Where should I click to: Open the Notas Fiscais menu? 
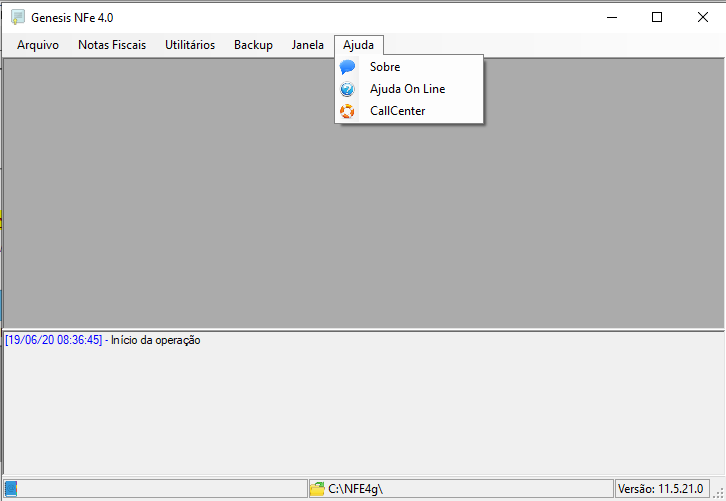tap(112, 45)
